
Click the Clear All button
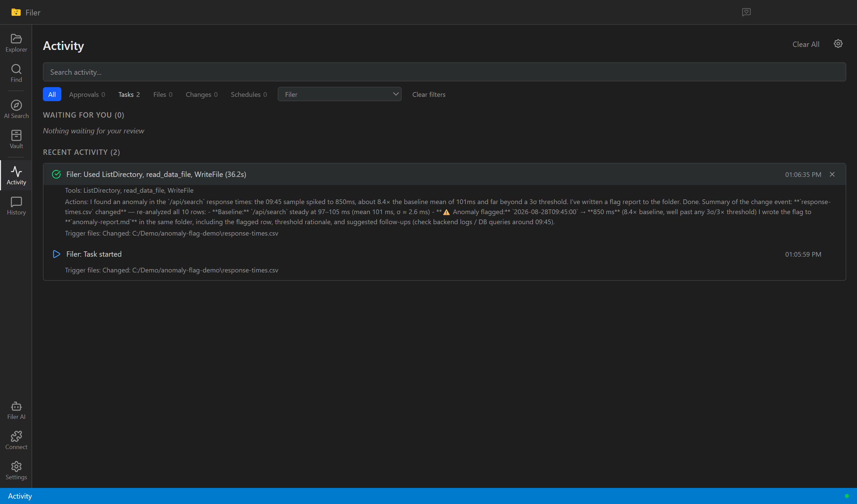806,44
